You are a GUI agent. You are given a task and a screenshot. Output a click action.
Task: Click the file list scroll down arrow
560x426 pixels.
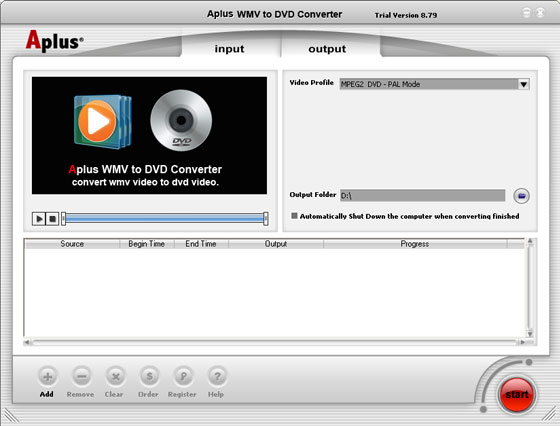530,334
